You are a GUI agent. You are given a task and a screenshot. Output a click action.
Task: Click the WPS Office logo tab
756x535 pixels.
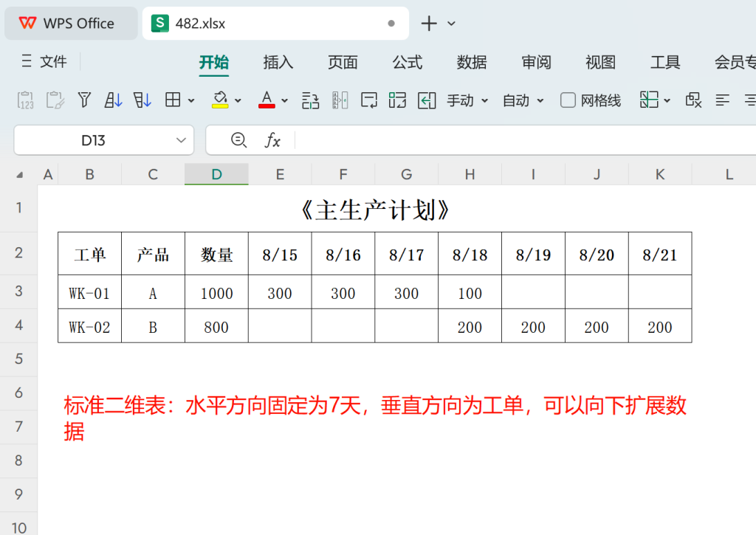click(71, 23)
